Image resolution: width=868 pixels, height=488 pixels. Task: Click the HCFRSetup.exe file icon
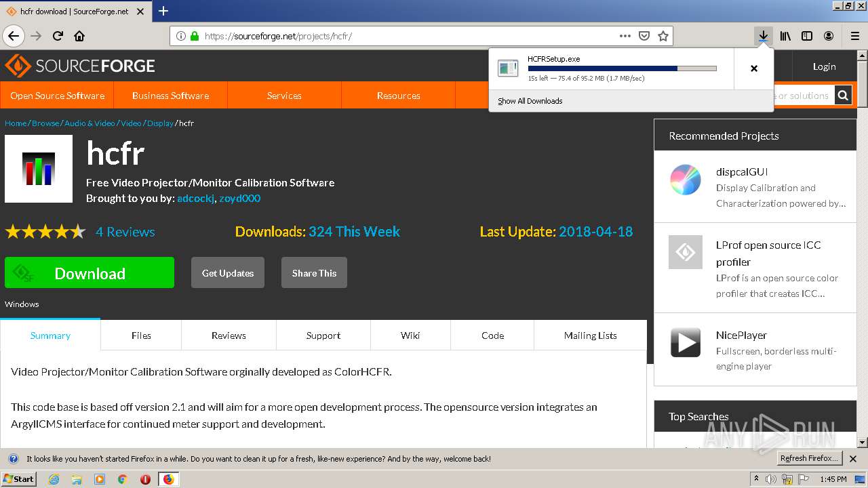508,68
